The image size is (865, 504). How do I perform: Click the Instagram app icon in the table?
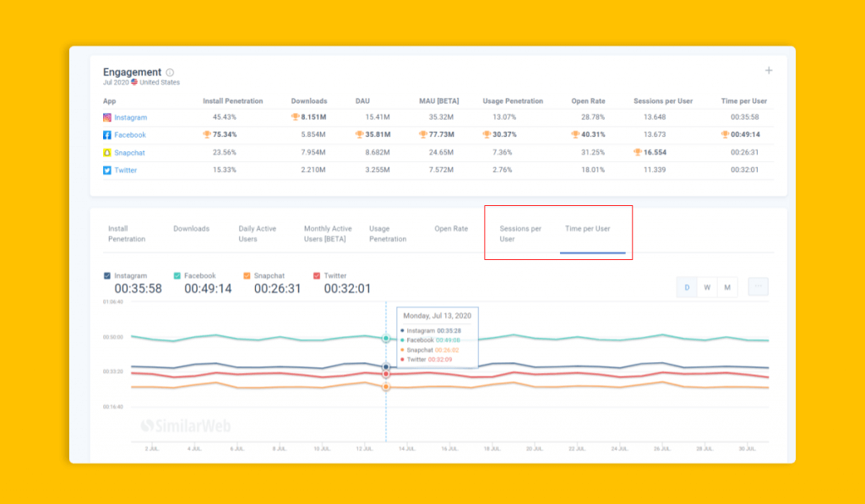[x=106, y=117]
